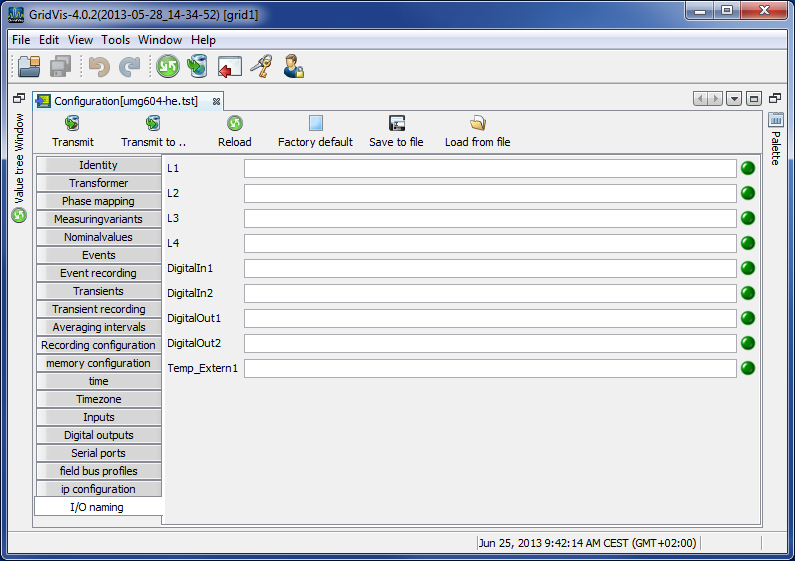Image resolution: width=795 pixels, height=561 pixels.
Task: Open the Help menu
Action: (x=203, y=40)
